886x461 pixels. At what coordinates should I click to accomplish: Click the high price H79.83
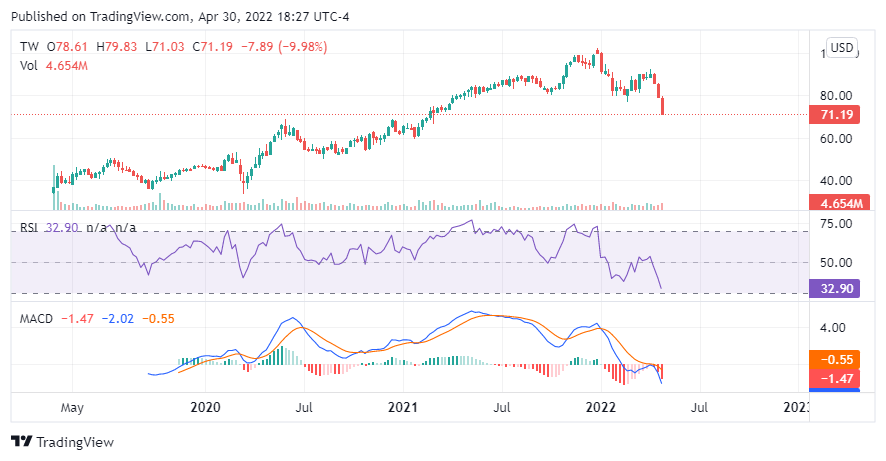click(x=116, y=47)
